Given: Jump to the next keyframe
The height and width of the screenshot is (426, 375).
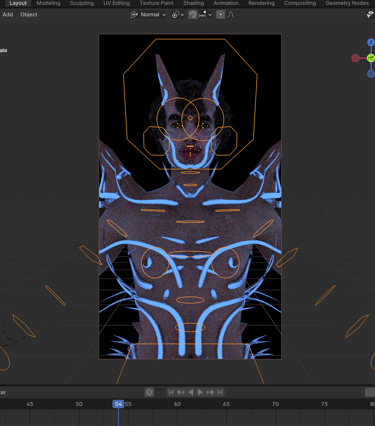Looking at the screenshot, I should pos(210,392).
